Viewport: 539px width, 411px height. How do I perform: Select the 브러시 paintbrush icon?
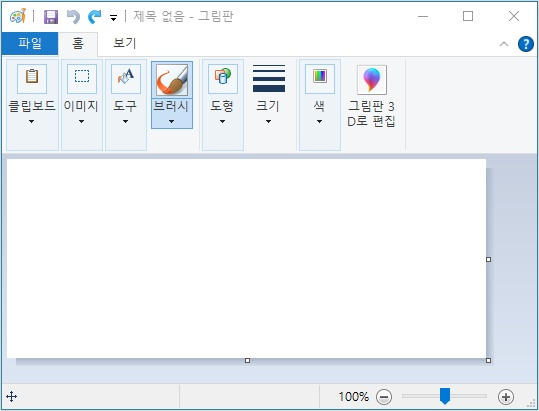pos(172,80)
